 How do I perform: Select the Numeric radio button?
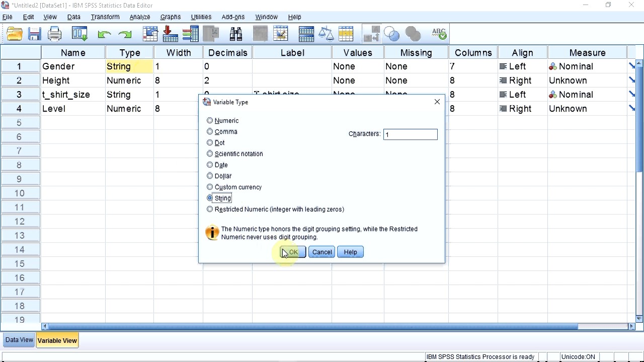click(210, 121)
